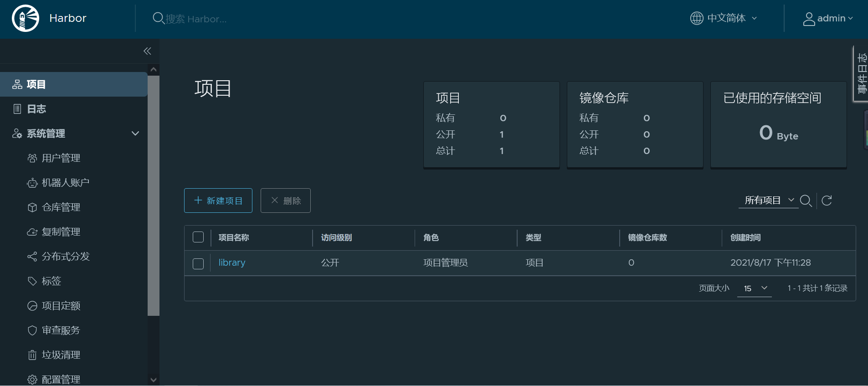This screenshot has width=868, height=386.
Task: Click the 删除 button
Action: click(286, 201)
